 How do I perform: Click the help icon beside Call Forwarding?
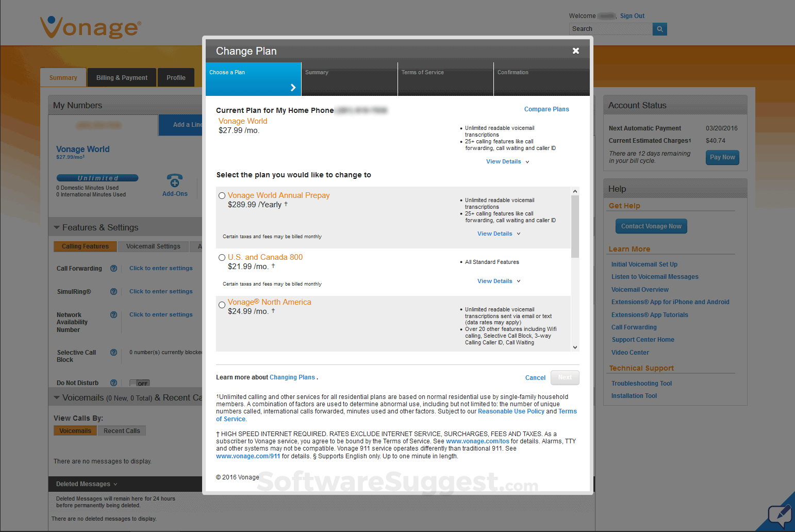113,268
